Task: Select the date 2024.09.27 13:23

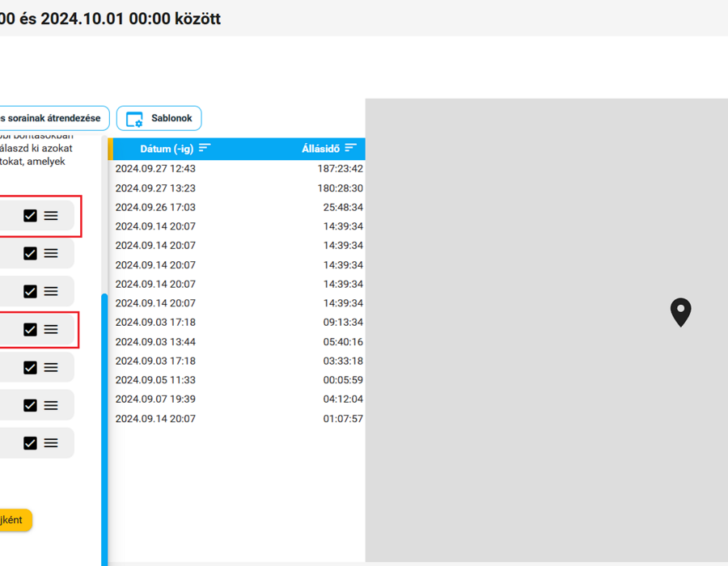Action: pyautogui.click(x=155, y=188)
